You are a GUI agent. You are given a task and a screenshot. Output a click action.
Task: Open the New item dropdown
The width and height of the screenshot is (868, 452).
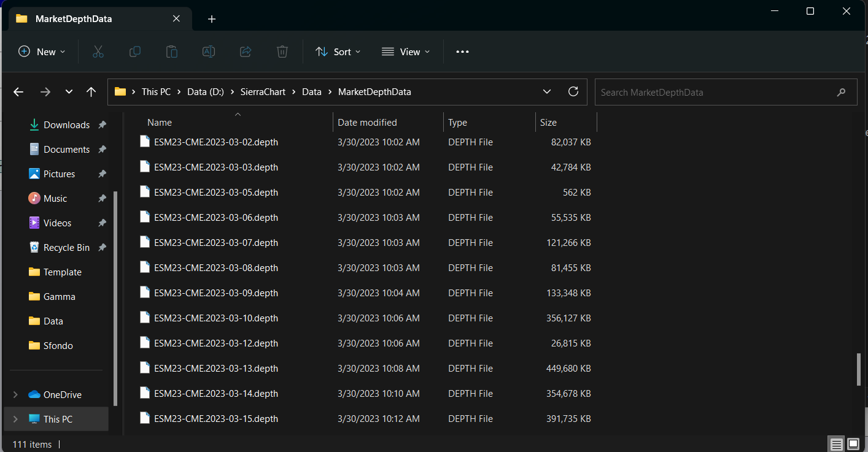[x=42, y=52]
